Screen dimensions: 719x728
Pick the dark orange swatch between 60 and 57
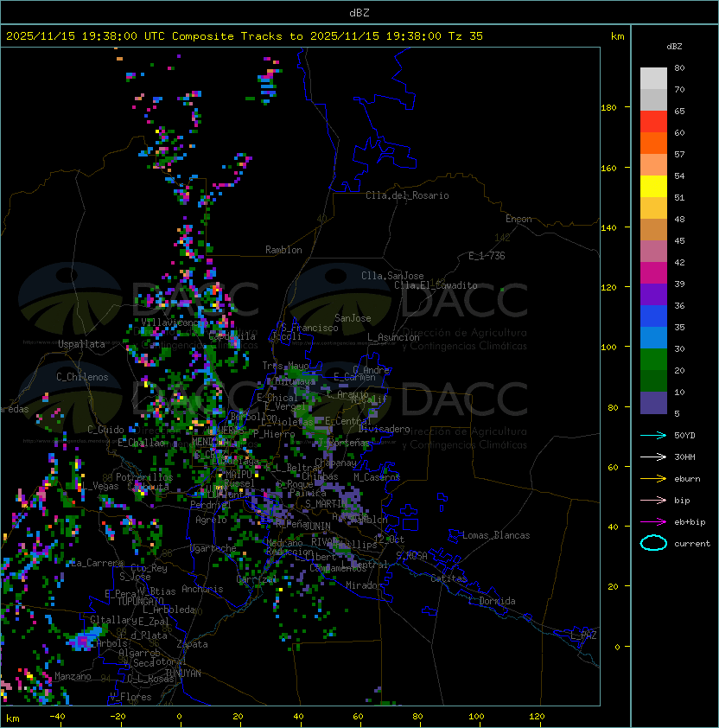pyautogui.click(x=653, y=143)
